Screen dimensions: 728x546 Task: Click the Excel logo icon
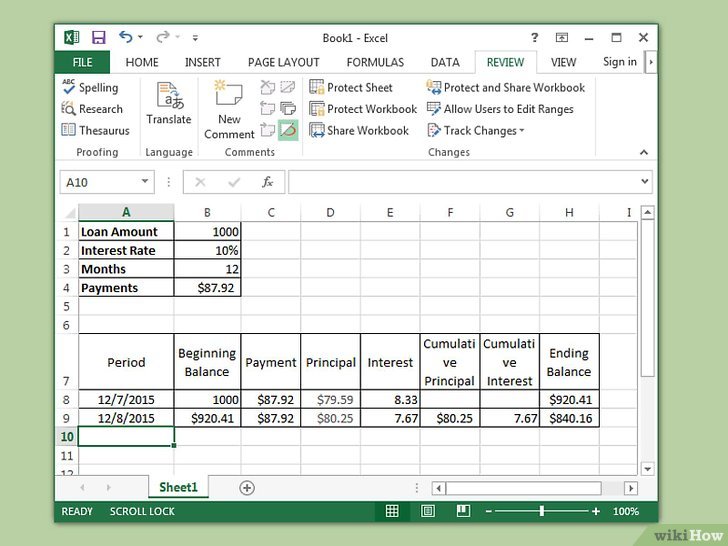pos(72,37)
